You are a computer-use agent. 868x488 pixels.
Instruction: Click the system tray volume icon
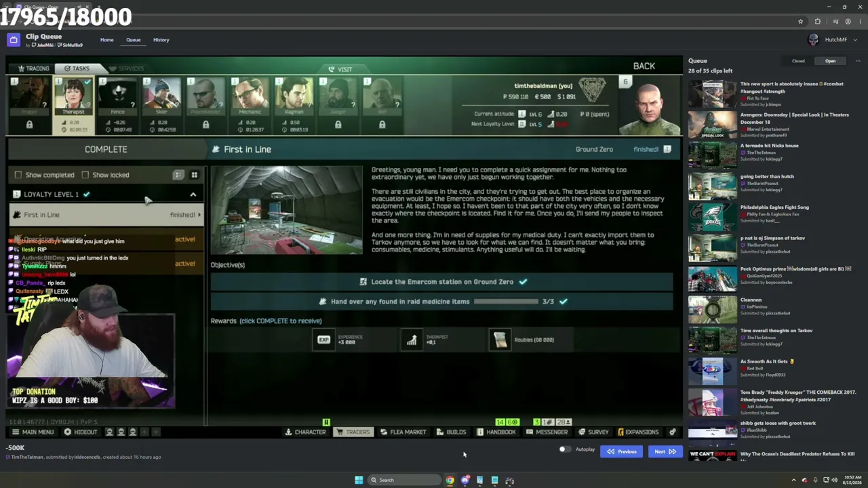[834, 480]
